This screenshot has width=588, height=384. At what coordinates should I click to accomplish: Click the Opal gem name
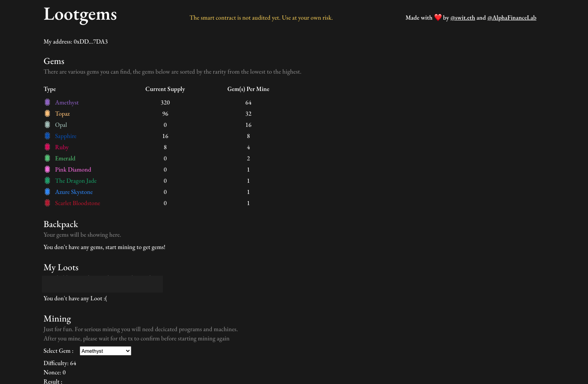tap(61, 125)
